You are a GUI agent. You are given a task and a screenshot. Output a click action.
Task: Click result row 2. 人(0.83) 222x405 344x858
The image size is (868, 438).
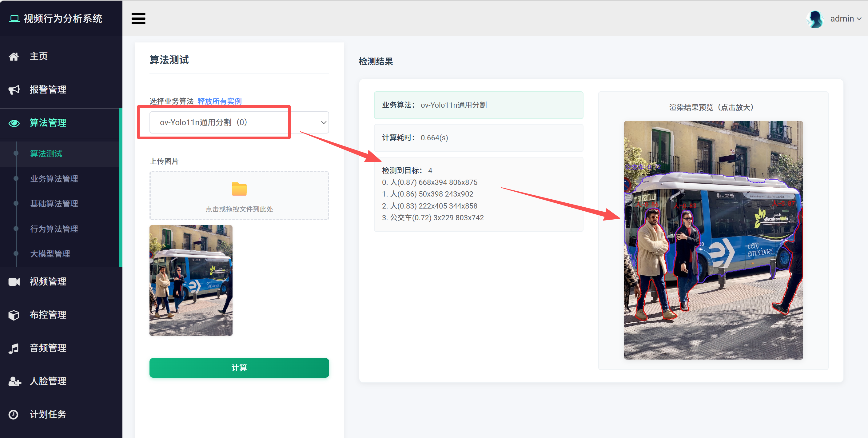pos(430,206)
